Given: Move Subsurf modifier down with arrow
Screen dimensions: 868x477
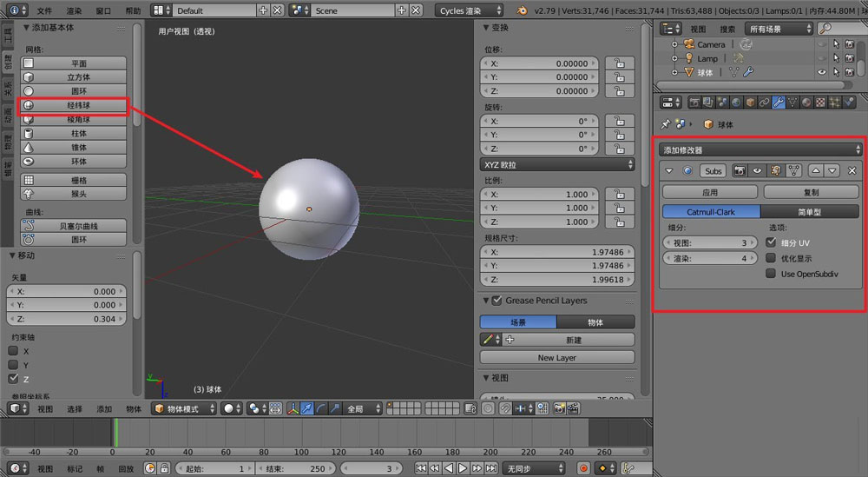Looking at the screenshot, I should [x=832, y=170].
